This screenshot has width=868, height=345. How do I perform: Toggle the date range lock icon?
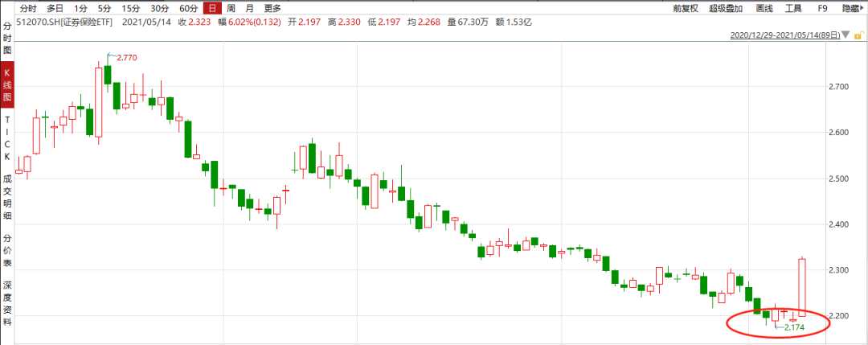859,35
